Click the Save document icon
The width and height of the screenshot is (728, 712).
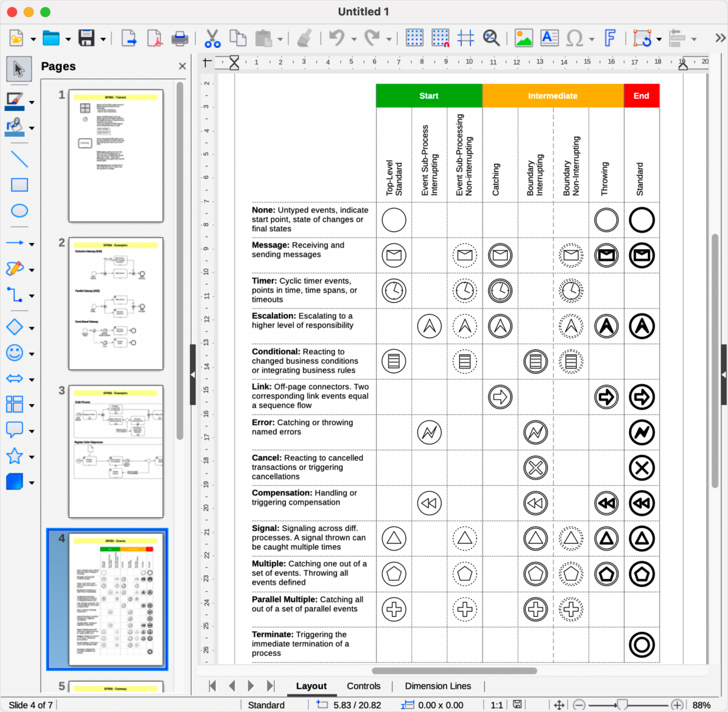point(86,38)
